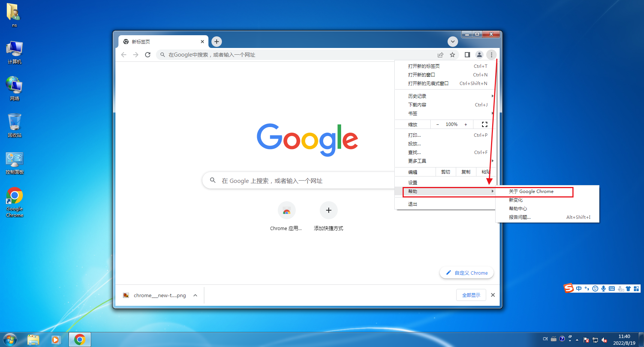The width and height of the screenshot is (644, 347).
Task: Toggle the side panel icon
Action: (x=467, y=55)
